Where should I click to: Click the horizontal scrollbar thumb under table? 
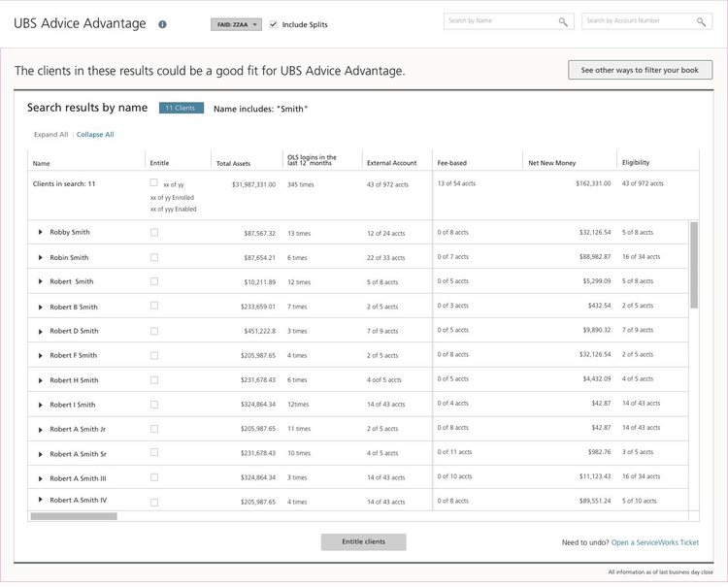74,516
